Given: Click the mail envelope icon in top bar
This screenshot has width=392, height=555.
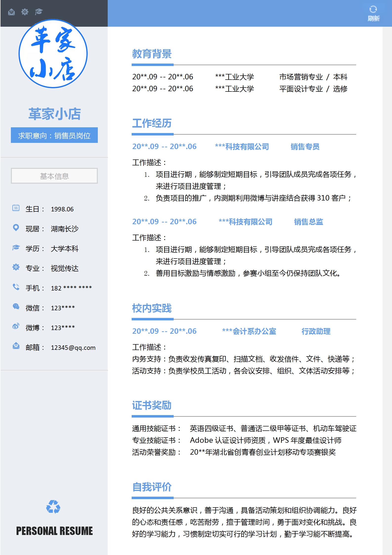Looking at the screenshot, I should coord(11,12).
